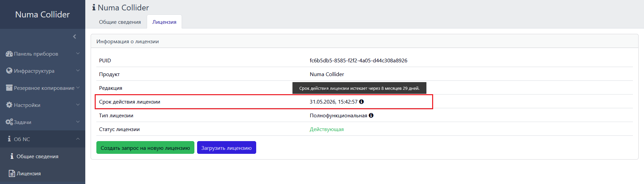Viewport: 644px width, 184px height.
Task: Expand the Резервное копирование menu chevron
Action: pos(78,87)
